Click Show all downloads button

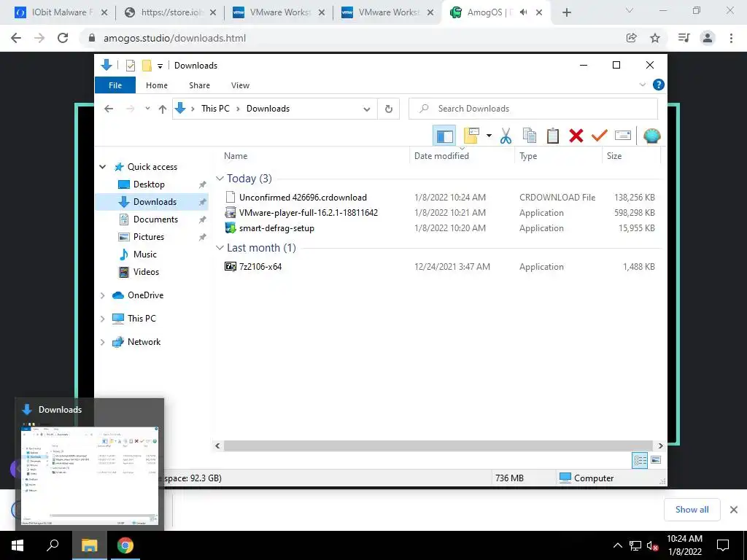click(692, 510)
